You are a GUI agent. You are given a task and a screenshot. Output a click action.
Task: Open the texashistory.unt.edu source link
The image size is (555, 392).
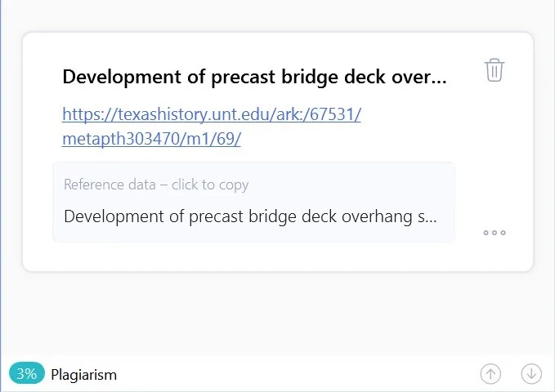211,114
